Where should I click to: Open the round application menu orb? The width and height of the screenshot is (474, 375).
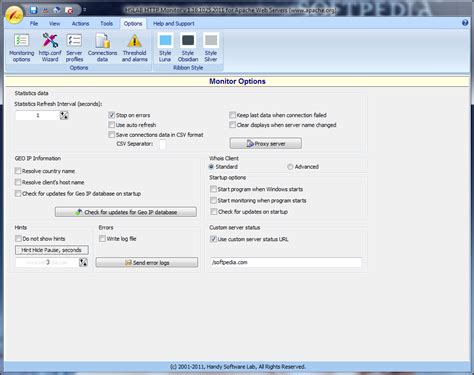(14, 14)
